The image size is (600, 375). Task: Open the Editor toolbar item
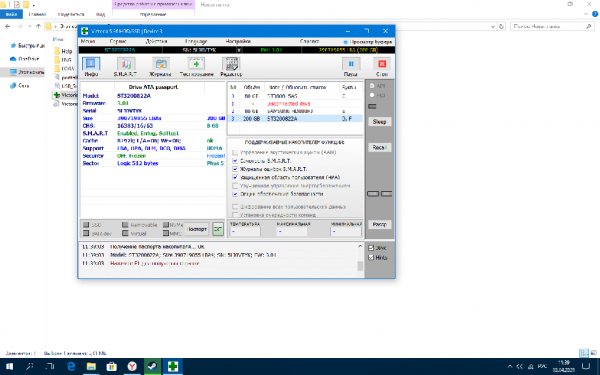(x=231, y=67)
